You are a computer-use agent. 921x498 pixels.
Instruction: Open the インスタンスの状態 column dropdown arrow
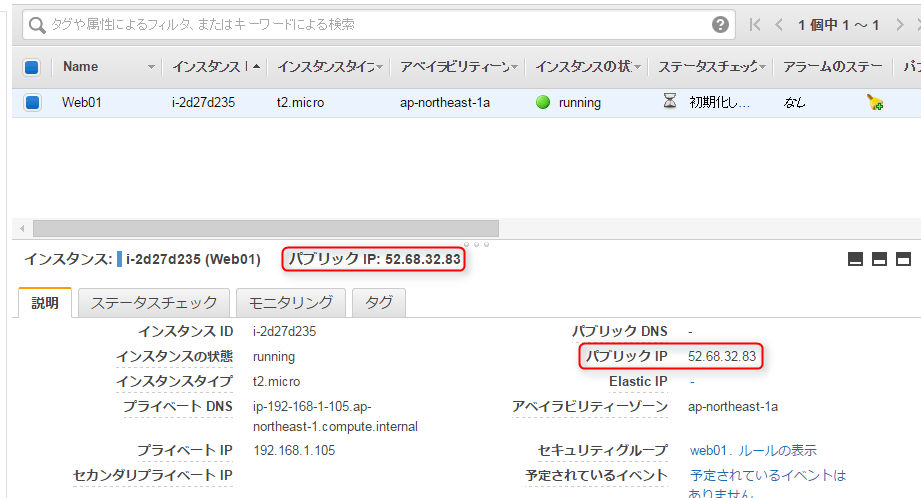(x=637, y=67)
